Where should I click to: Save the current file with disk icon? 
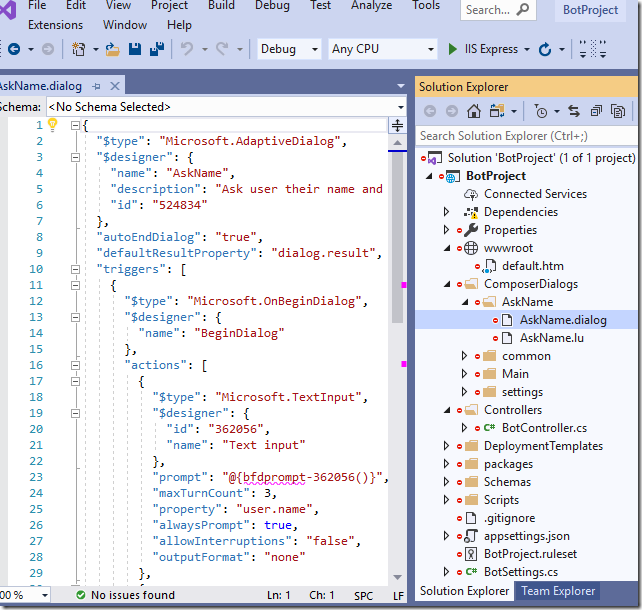pyautogui.click(x=135, y=49)
